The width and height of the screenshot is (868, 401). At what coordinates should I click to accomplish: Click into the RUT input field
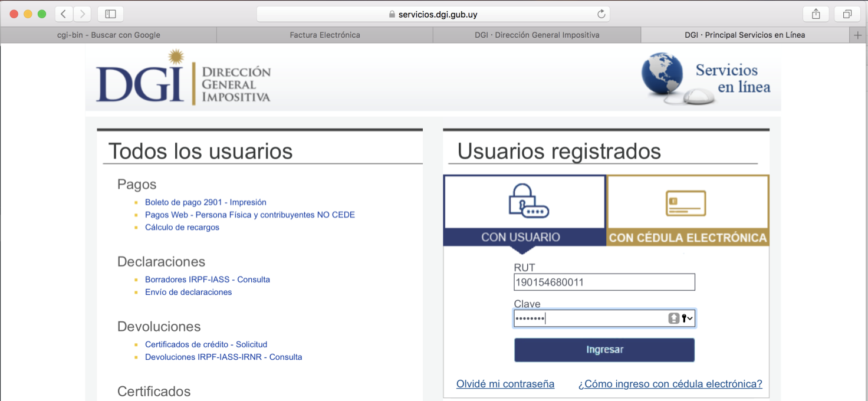tap(604, 282)
